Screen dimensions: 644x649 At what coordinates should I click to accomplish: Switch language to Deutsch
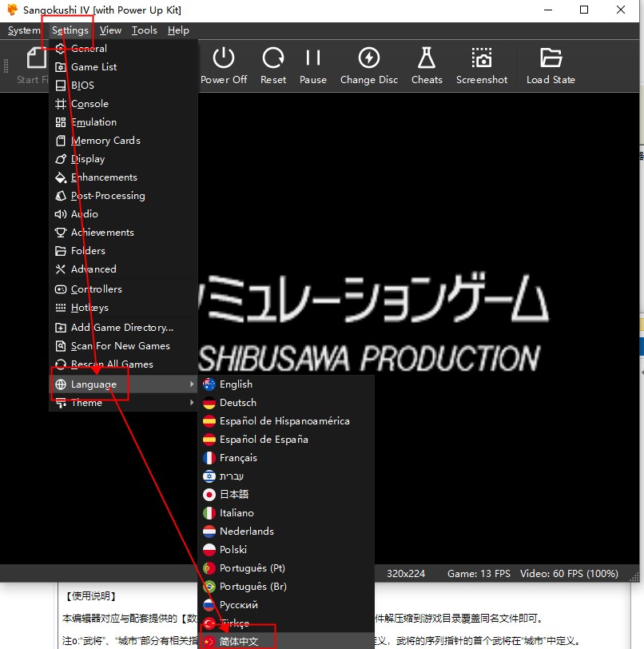coord(286,402)
